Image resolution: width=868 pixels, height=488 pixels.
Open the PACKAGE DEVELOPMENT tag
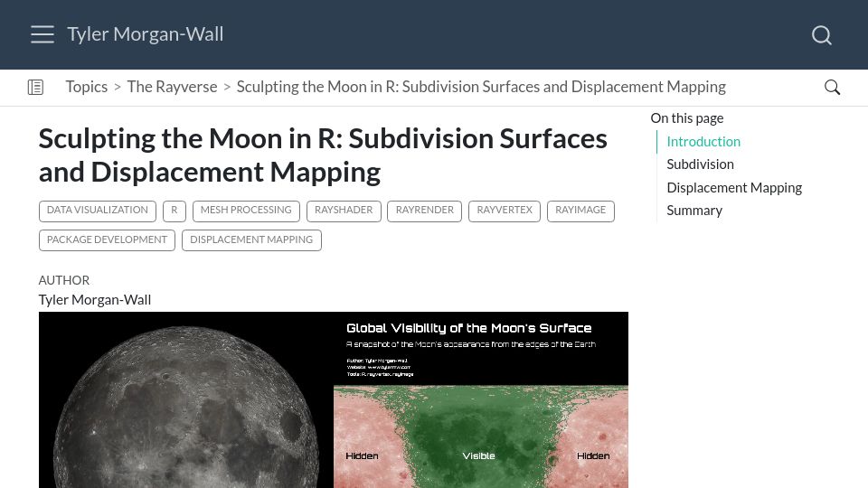pos(107,240)
